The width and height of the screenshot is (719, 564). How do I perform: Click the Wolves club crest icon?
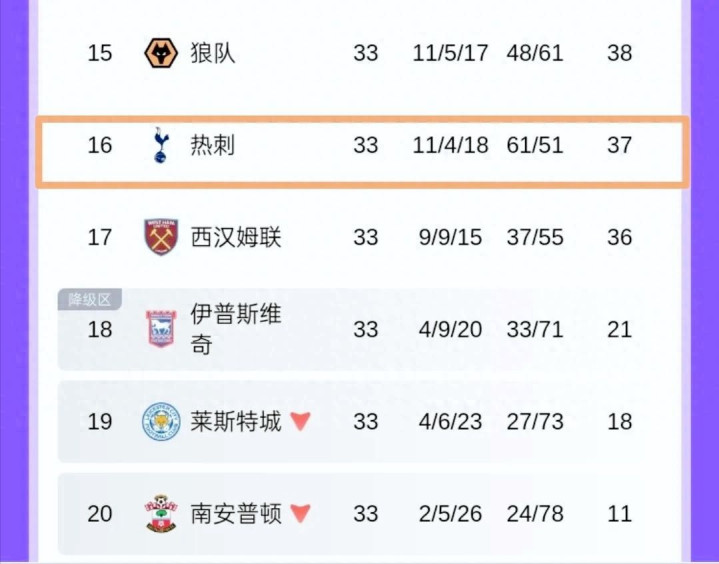161,53
